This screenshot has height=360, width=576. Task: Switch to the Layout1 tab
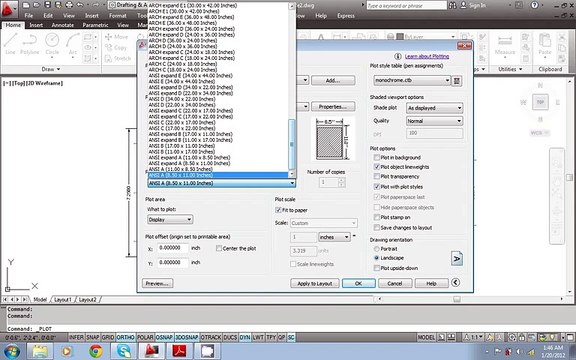tap(62, 300)
